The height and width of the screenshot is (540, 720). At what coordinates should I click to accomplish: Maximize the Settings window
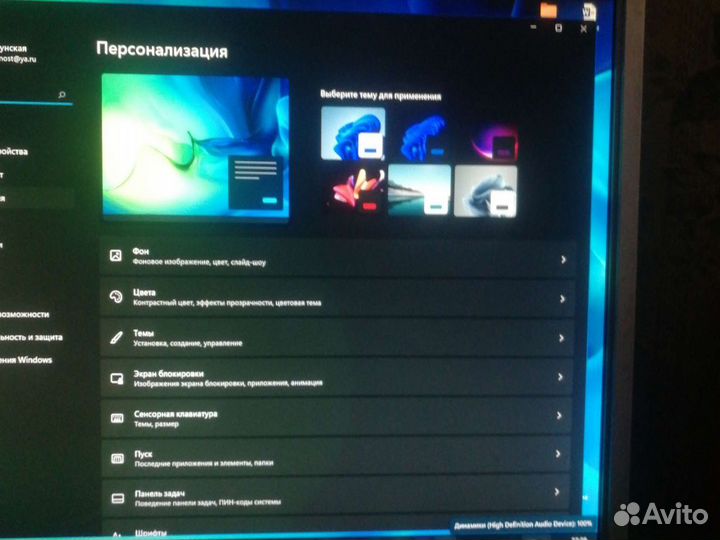[x=558, y=28]
